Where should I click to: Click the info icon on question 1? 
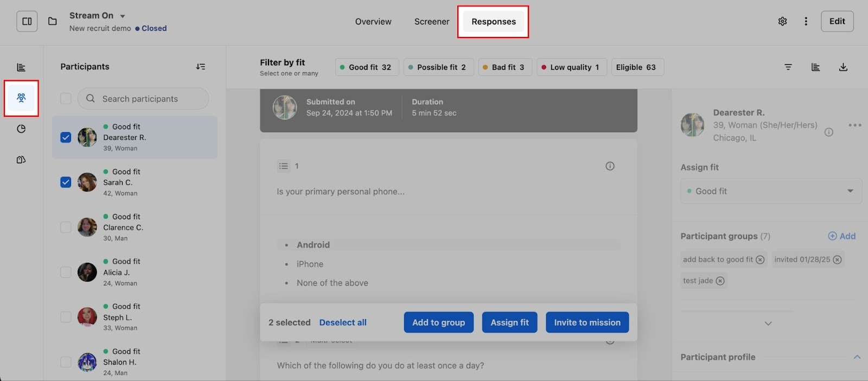pyautogui.click(x=610, y=166)
